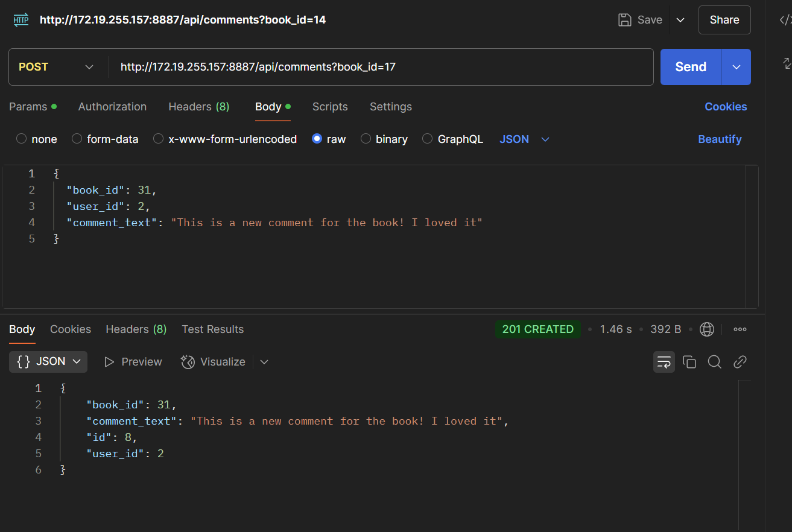The image size is (792, 532).
Task: Switch to the Params tab
Action: (33, 107)
